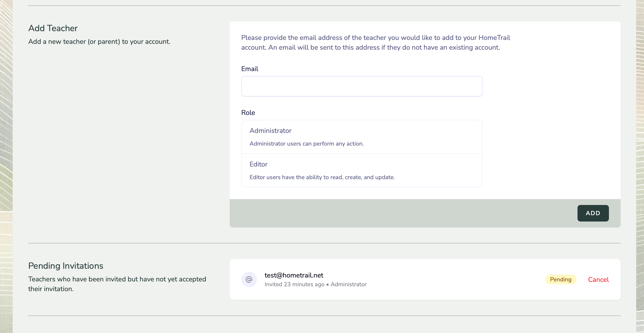644x333 pixels.
Task: Click the "Invited 23 minutes ago" text
Action: (x=294, y=284)
